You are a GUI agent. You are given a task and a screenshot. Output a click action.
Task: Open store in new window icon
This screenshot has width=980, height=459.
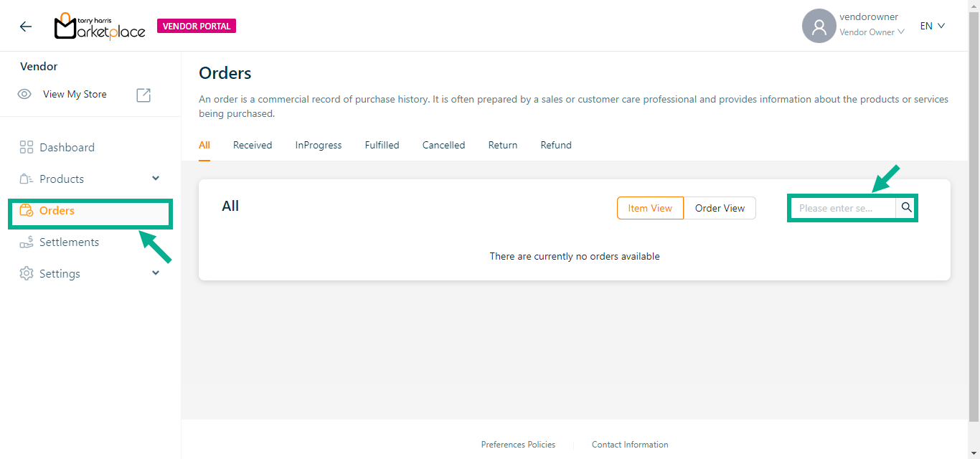click(143, 95)
